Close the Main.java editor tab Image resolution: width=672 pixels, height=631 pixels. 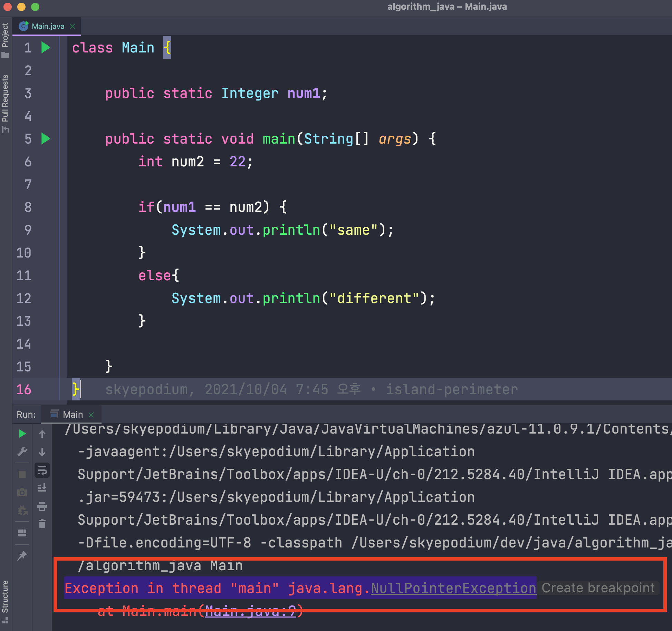click(x=73, y=26)
